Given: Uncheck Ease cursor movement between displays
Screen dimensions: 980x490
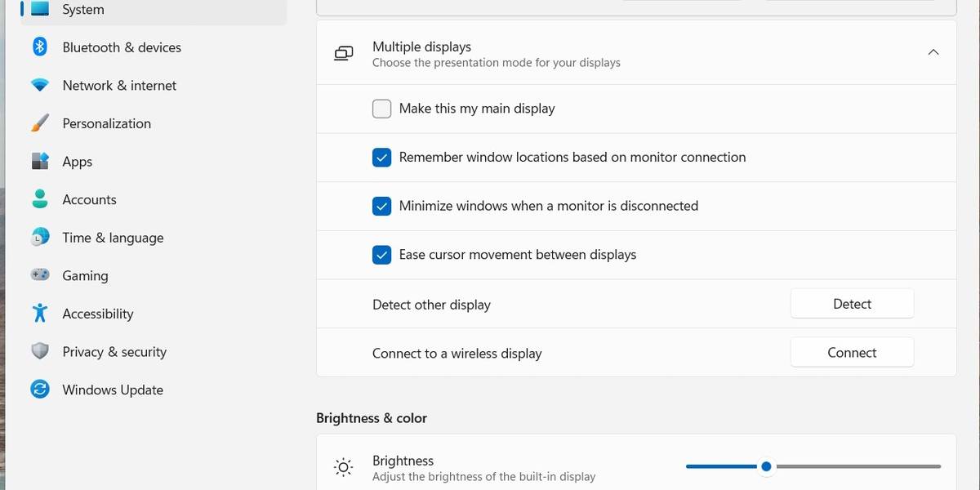Looking at the screenshot, I should (381, 255).
